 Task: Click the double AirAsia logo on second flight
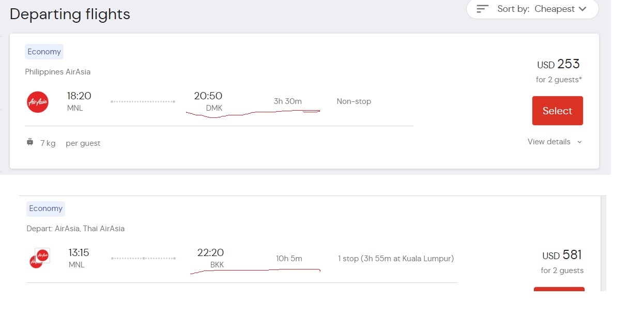[39, 258]
